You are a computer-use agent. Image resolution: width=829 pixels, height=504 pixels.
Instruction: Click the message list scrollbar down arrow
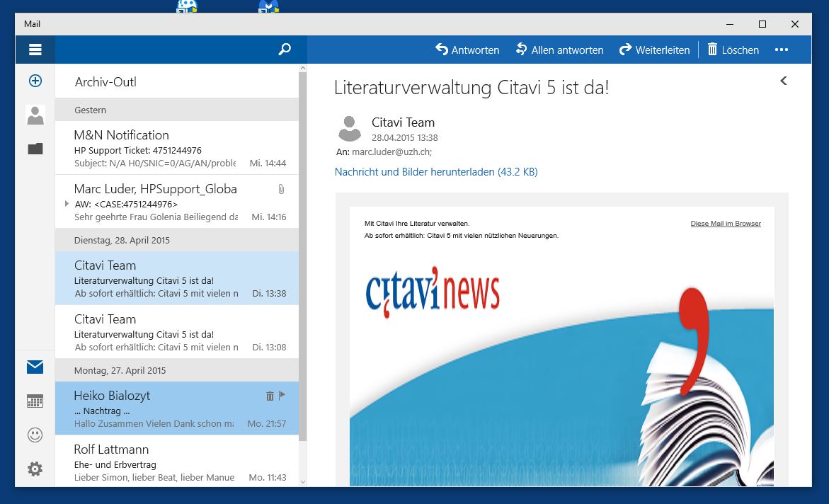tap(303, 481)
